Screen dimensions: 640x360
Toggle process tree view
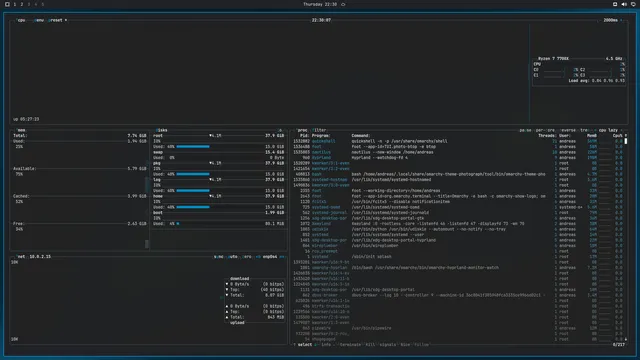pos(584,130)
